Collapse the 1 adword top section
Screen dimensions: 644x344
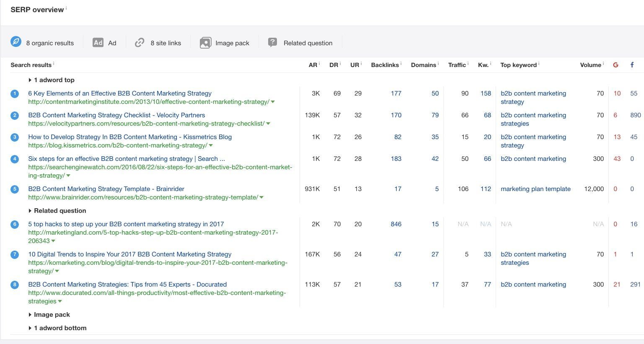click(51, 80)
